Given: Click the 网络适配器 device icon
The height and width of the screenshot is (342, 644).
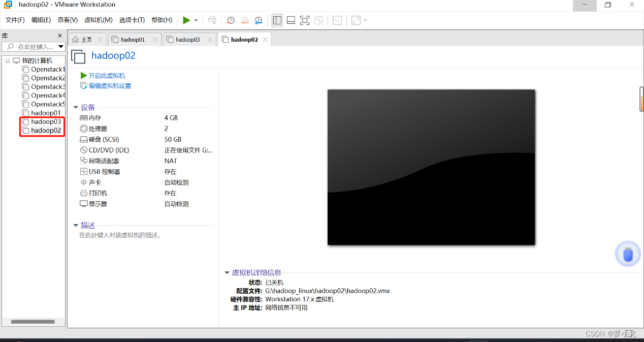Looking at the screenshot, I should coord(84,161).
